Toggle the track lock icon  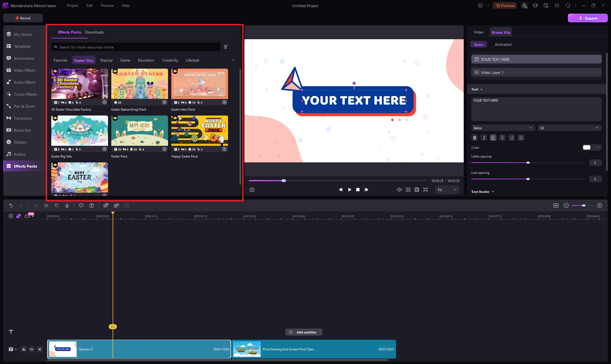coord(24,349)
